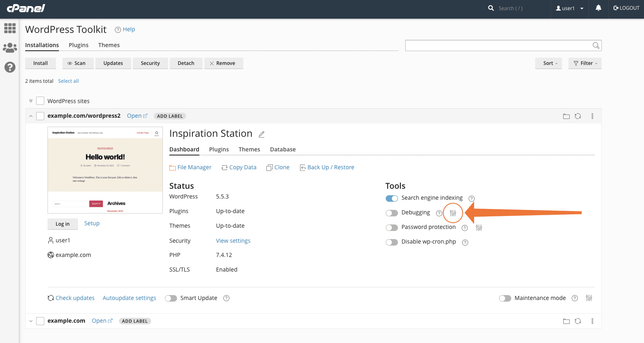Toggle Search engine indexing off
644x343 pixels.
click(x=391, y=198)
